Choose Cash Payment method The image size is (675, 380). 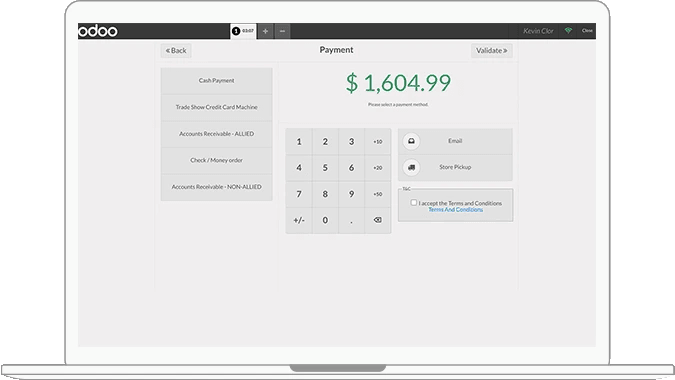[x=217, y=81]
